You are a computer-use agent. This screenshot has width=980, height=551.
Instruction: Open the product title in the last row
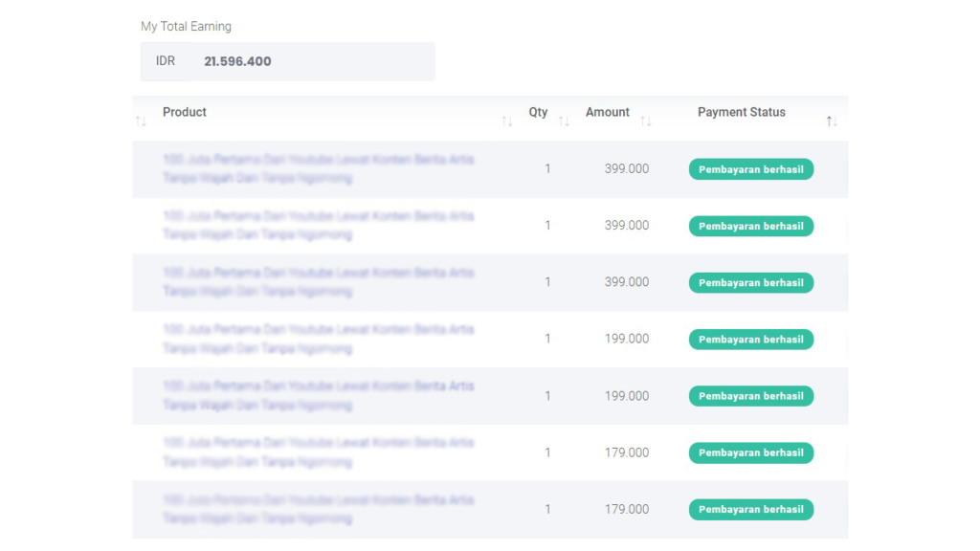tap(318, 509)
